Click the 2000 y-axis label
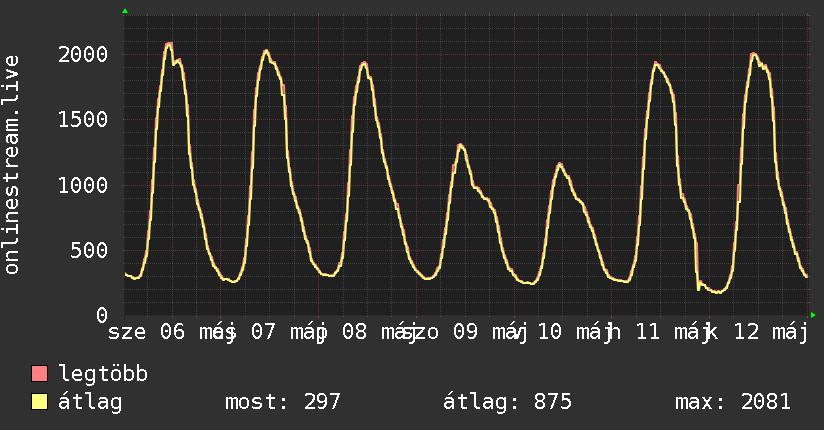 pos(83,54)
